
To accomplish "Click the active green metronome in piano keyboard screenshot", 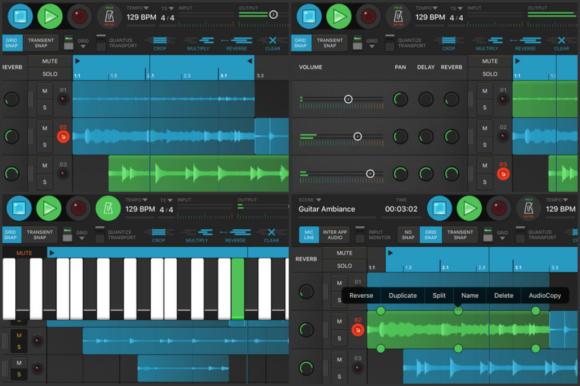I will [x=108, y=208].
